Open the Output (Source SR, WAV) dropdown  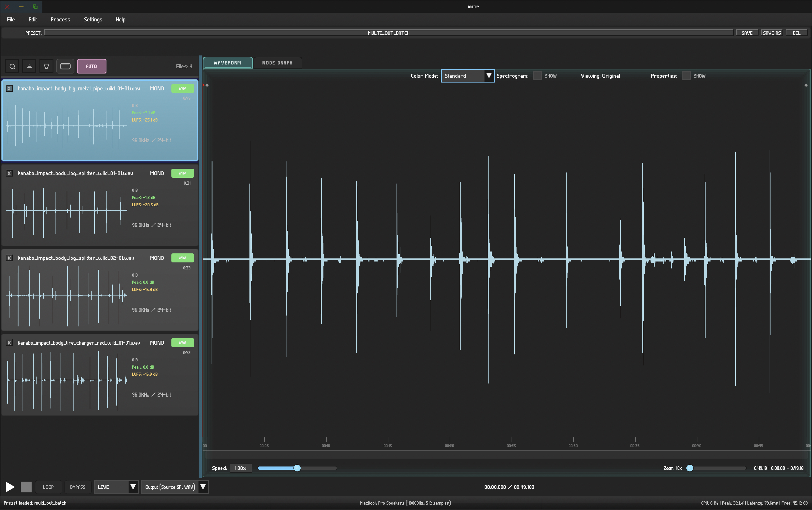[174, 487]
